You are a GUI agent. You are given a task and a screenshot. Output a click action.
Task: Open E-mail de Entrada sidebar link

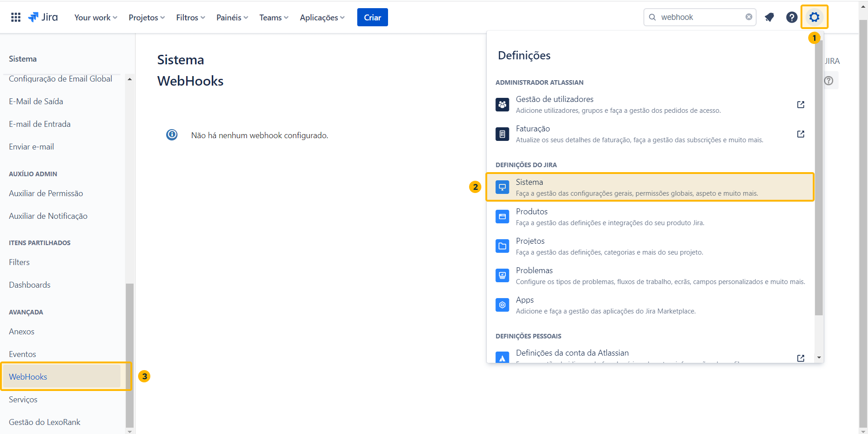(x=40, y=124)
